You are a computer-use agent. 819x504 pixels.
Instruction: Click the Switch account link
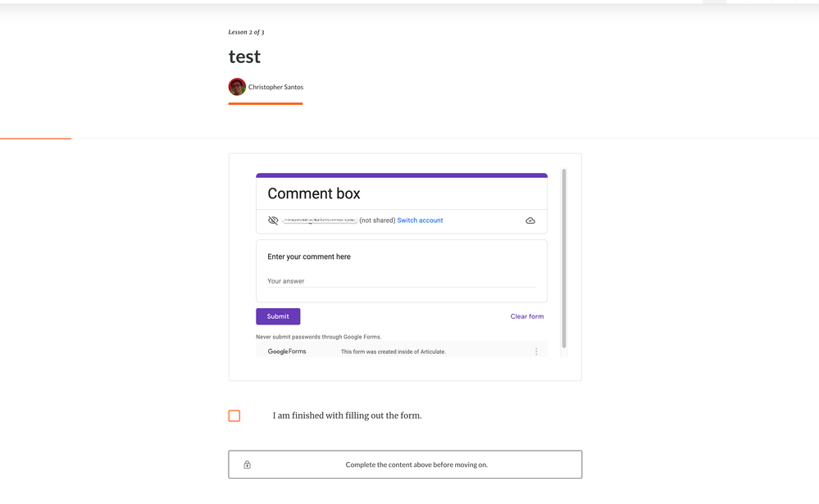[420, 220]
